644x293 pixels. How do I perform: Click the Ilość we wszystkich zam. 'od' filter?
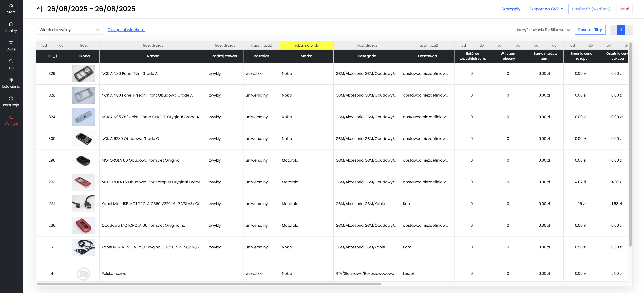[464, 46]
